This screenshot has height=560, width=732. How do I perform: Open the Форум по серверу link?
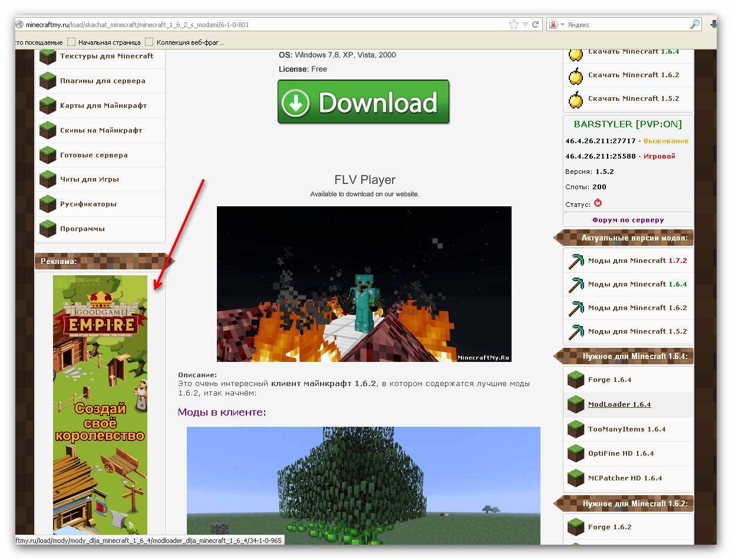(628, 220)
